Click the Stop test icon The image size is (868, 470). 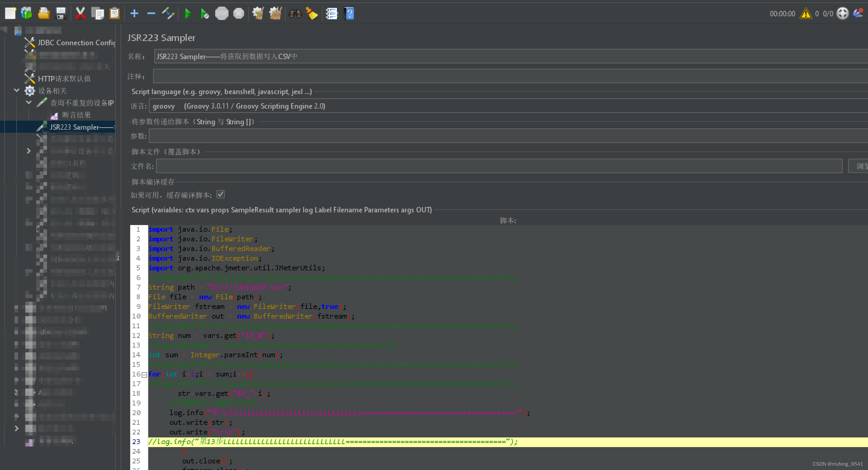coord(222,14)
